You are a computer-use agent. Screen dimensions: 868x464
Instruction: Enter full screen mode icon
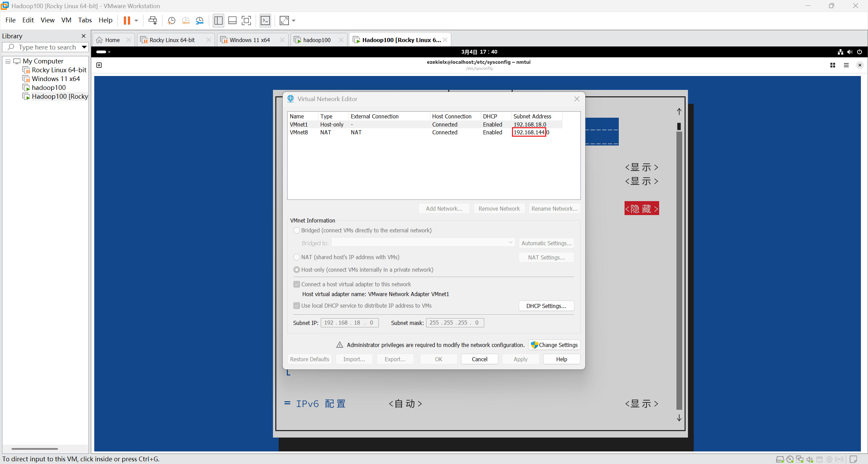[x=246, y=21]
